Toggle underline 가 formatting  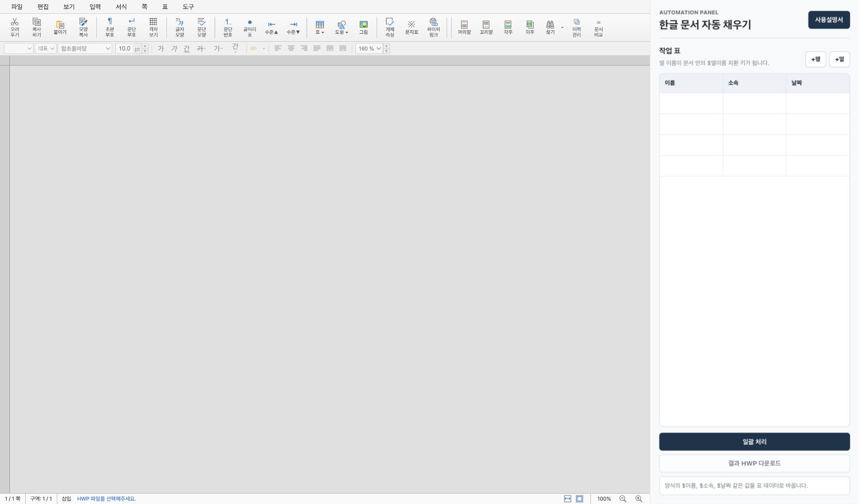pos(187,48)
